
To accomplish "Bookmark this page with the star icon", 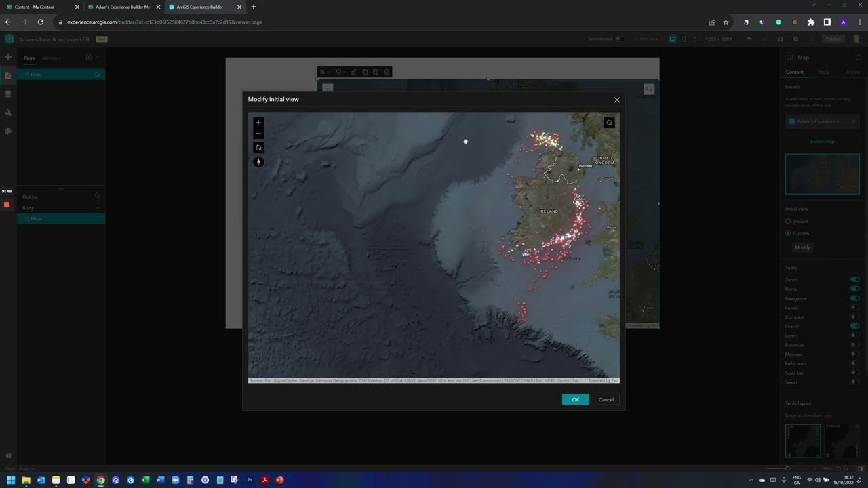I will click(726, 22).
